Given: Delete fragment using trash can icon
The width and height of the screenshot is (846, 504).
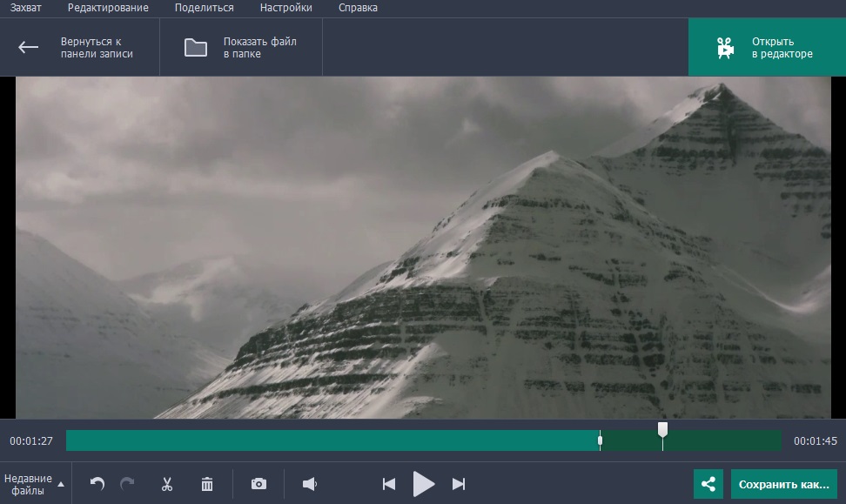Looking at the screenshot, I should 207,484.
